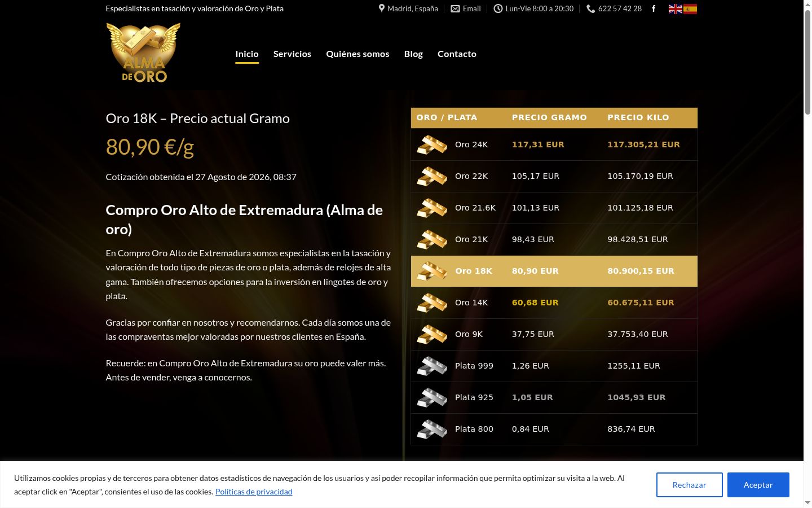Open the Blog menu item
The height and width of the screenshot is (508, 812).
click(x=413, y=54)
